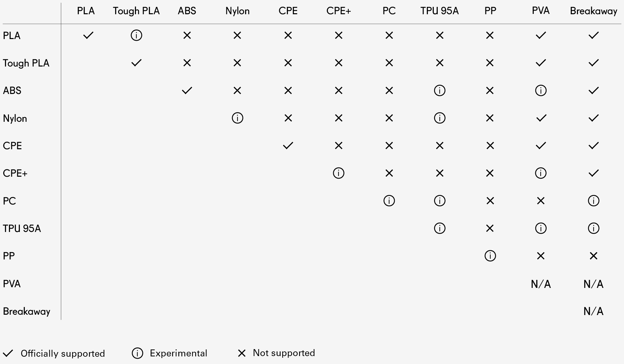This screenshot has height=364, width=624.
Task: Click the checkmark in CPE row, CPE column
Action: pyautogui.click(x=288, y=146)
